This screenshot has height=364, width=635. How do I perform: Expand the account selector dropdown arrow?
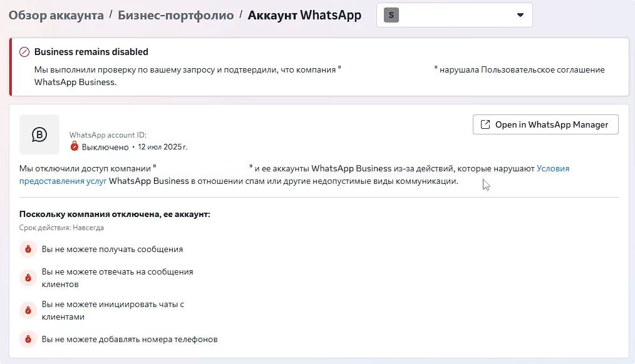coord(520,15)
